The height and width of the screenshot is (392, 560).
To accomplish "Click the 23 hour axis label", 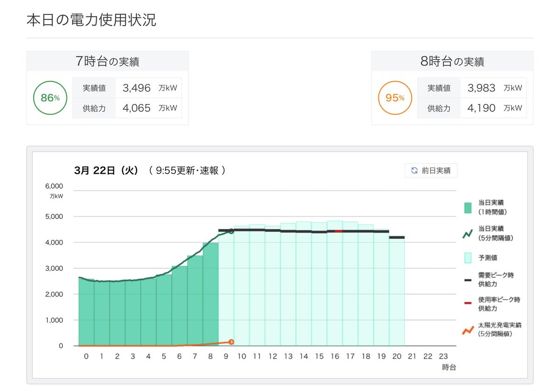I will tap(444, 357).
